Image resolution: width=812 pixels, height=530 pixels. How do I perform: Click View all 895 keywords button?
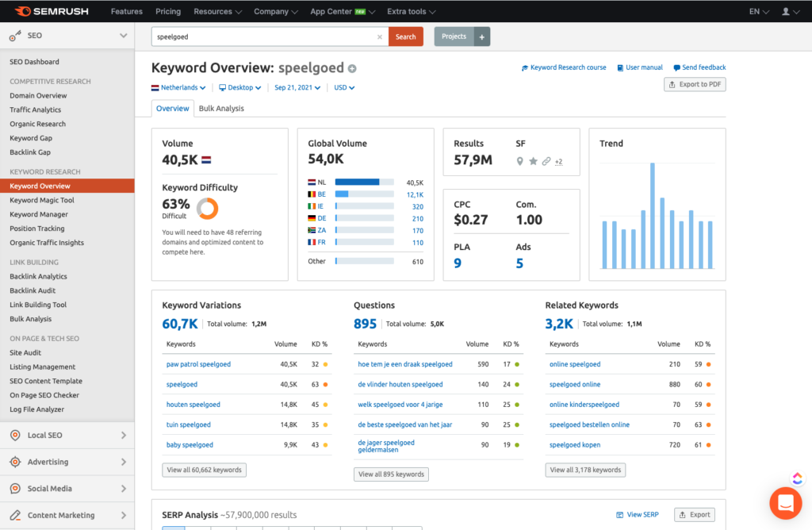(x=391, y=474)
